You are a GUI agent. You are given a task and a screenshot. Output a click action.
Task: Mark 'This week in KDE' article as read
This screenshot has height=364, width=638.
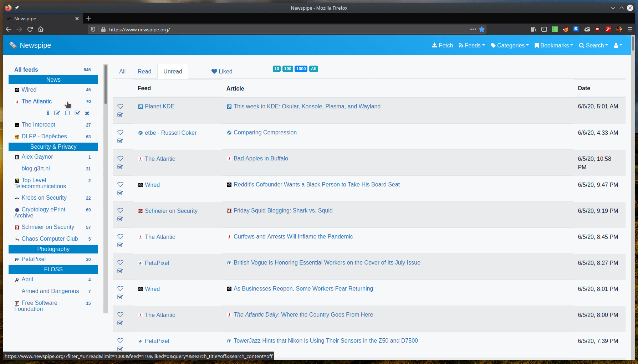tap(120, 115)
